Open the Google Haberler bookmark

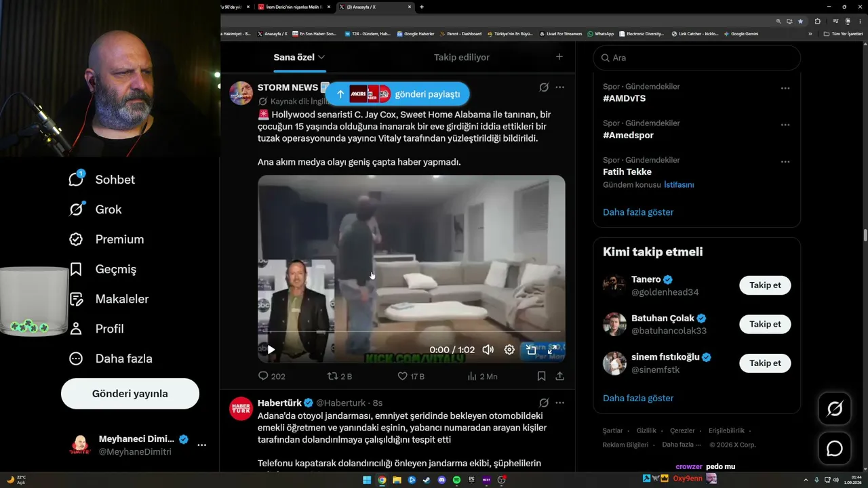tap(416, 34)
